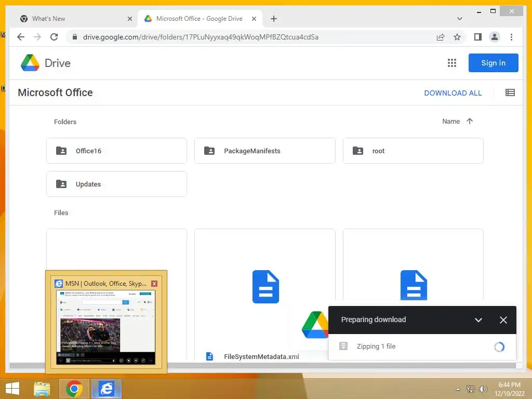The width and height of the screenshot is (532, 399).
Task: Click the address bar URL
Action: [201, 37]
